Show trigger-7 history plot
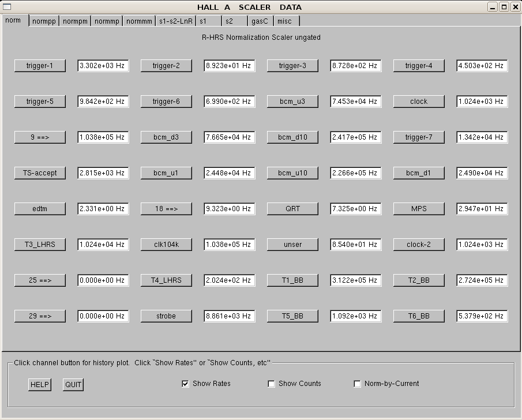This screenshot has width=522, height=420. click(x=419, y=137)
